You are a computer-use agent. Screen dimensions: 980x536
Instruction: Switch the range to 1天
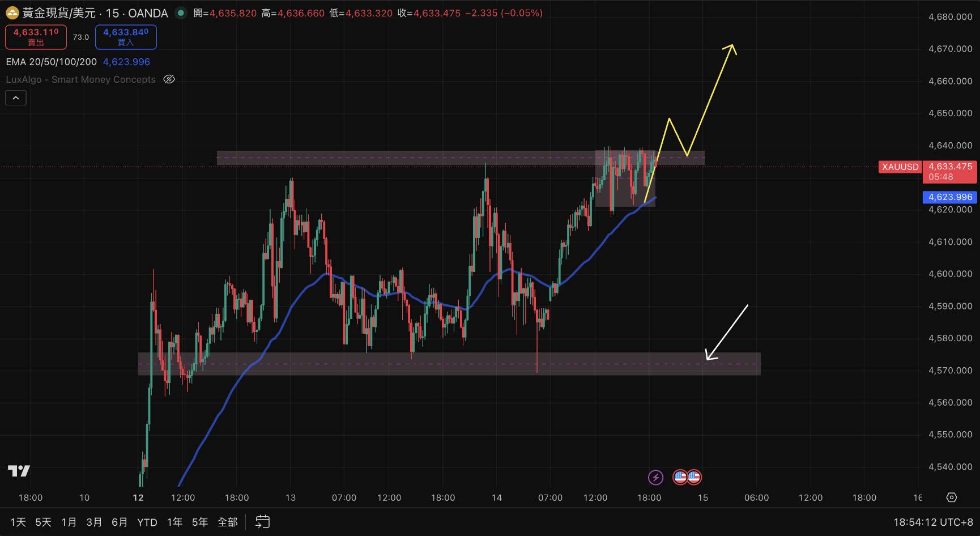18,522
